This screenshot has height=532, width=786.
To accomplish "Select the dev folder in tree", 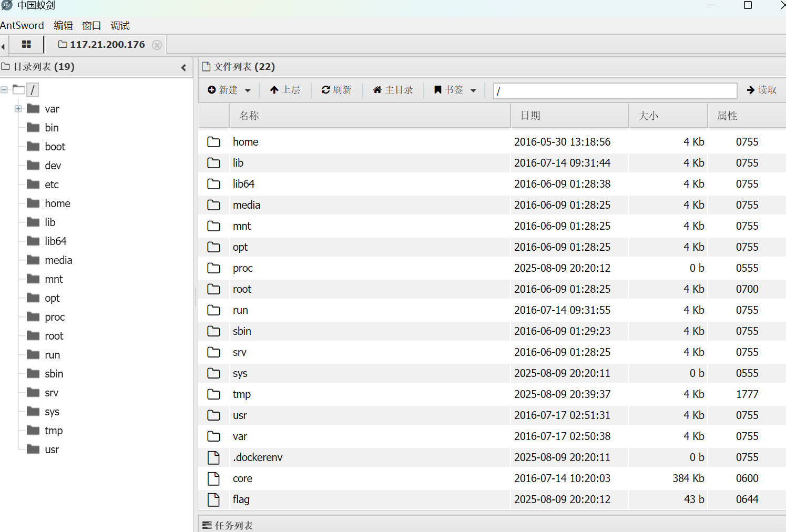I will 53,166.
